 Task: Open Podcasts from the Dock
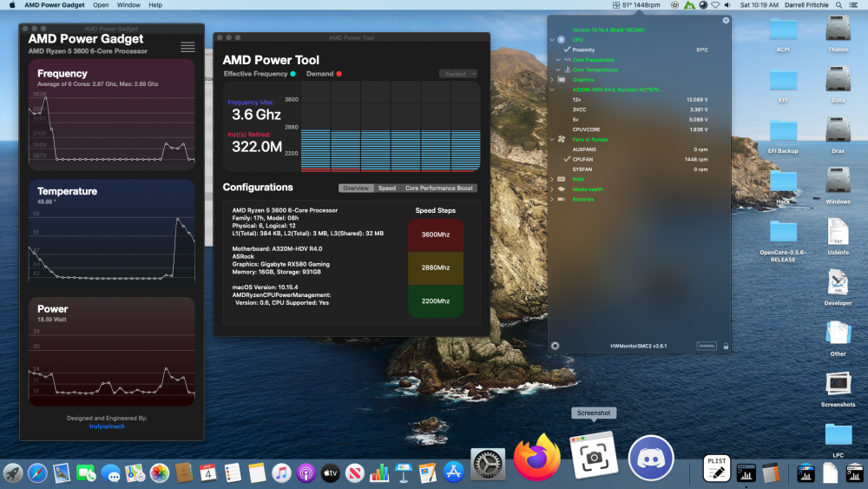[x=306, y=473]
